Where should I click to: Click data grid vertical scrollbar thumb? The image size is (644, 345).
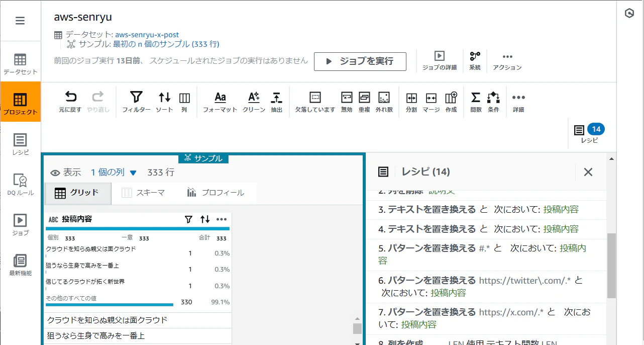click(357, 328)
